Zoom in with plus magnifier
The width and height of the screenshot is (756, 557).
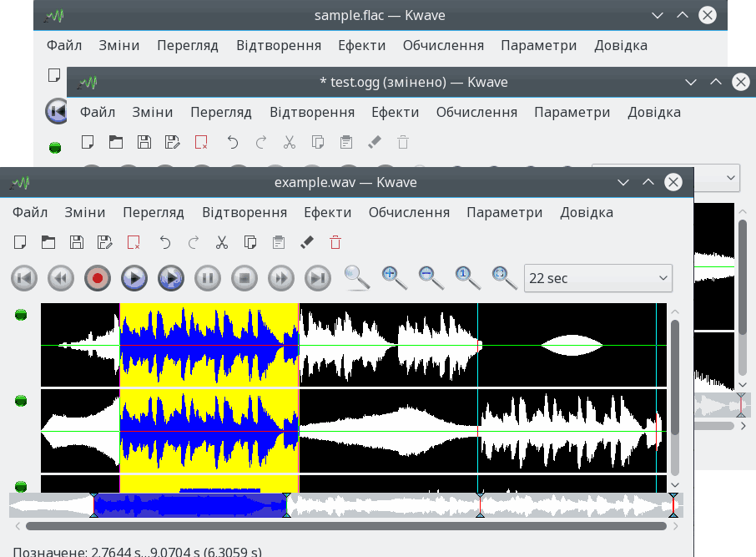click(x=394, y=278)
